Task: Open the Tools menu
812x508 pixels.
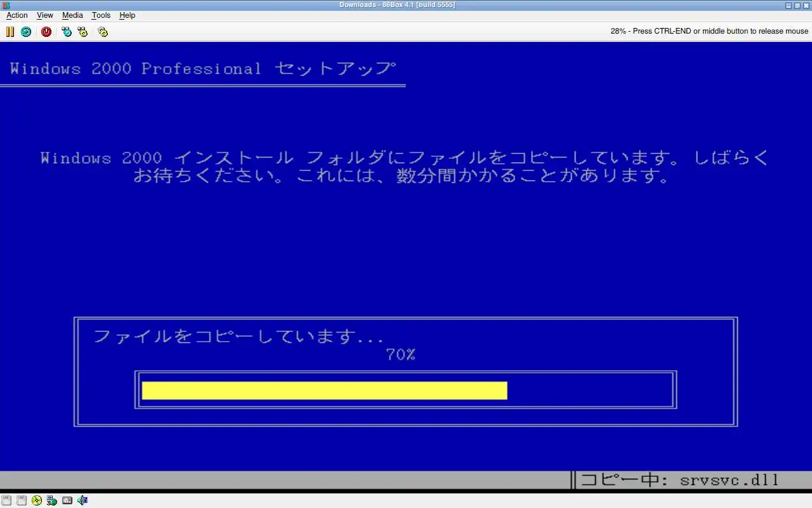Action: click(x=101, y=15)
